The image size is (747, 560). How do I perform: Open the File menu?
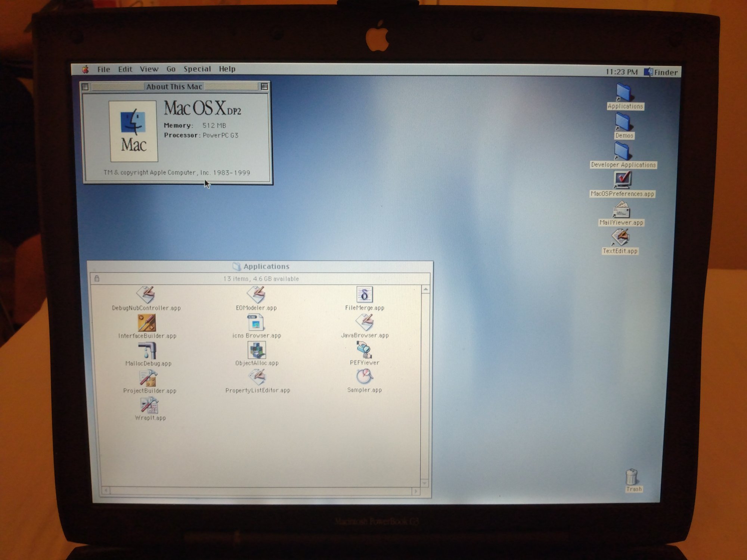103,69
